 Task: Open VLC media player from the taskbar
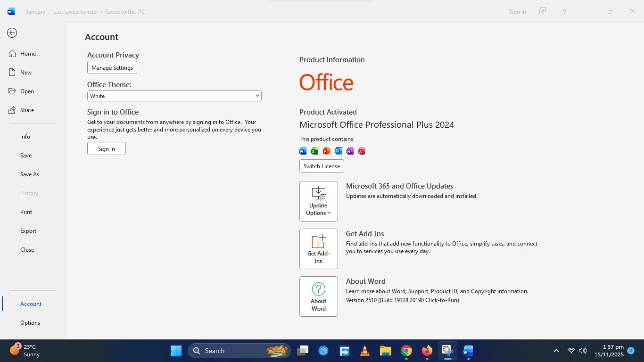pos(364,351)
